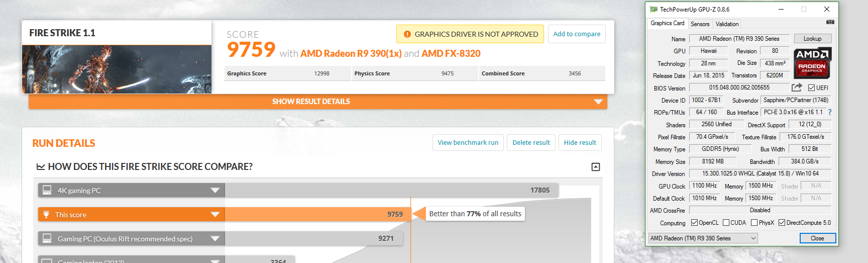Viewport: 868px width, 263px height.
Task: Toggle the UEFI checkbox
Action: (x=811, y=87)
